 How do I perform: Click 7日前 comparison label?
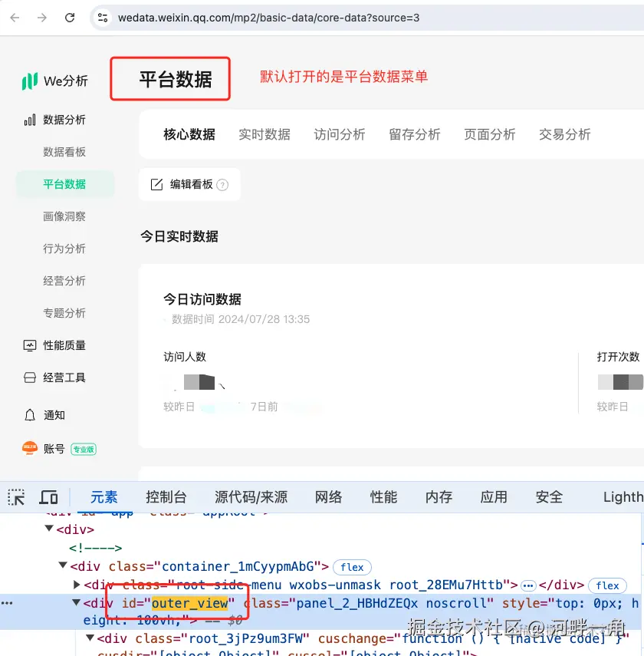tap(264, 407)
